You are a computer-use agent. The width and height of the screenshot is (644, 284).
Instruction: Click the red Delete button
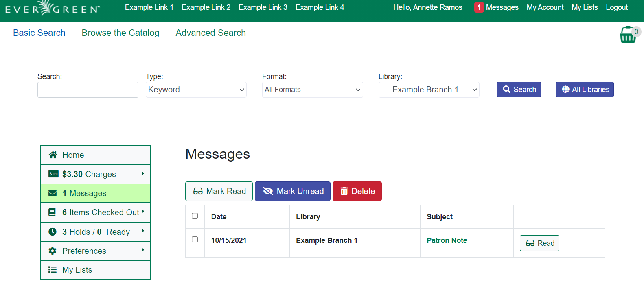357,191
